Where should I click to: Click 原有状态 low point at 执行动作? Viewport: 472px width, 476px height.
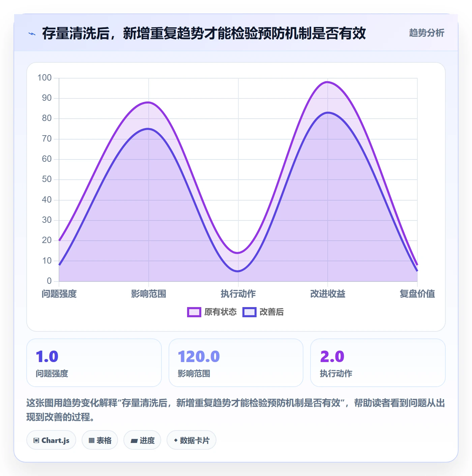coord(238,253)
